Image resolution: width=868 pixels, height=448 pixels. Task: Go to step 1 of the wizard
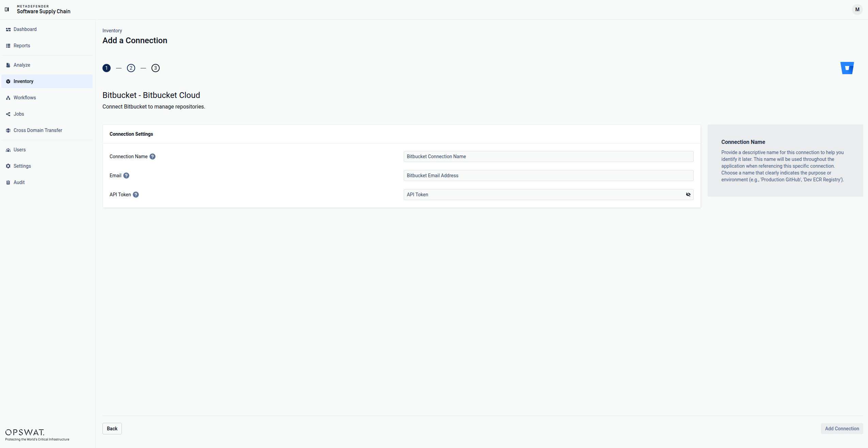point(107,68)
